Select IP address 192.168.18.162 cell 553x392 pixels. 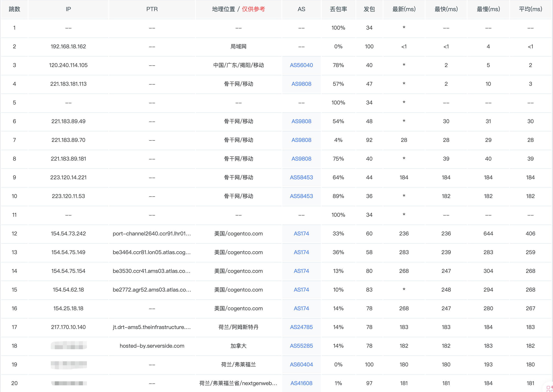pyautogui.click(x=68, y=46)
